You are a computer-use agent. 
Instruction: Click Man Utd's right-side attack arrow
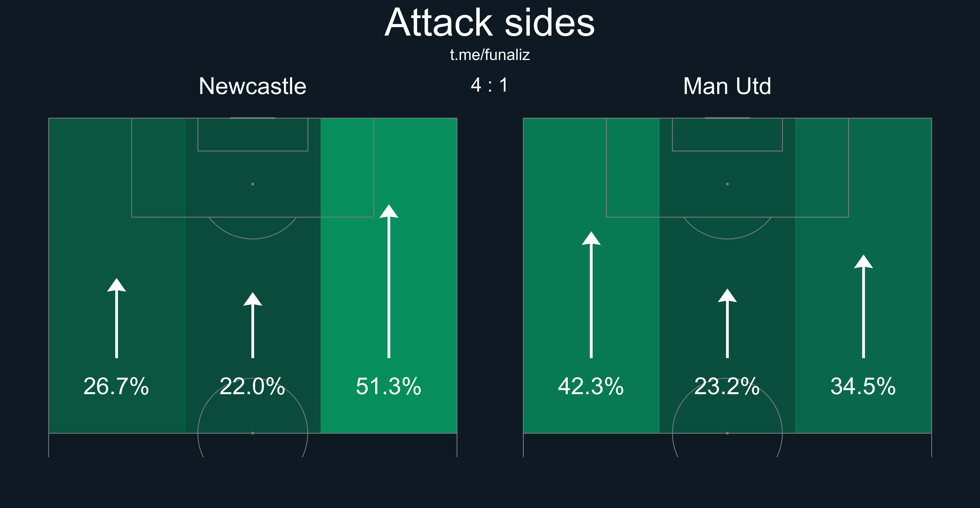tap(864, 306)
